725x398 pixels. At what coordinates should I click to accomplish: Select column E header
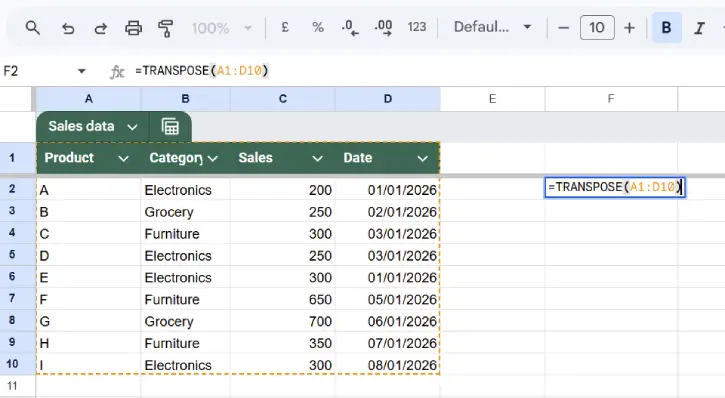click(x=492, y=99)
